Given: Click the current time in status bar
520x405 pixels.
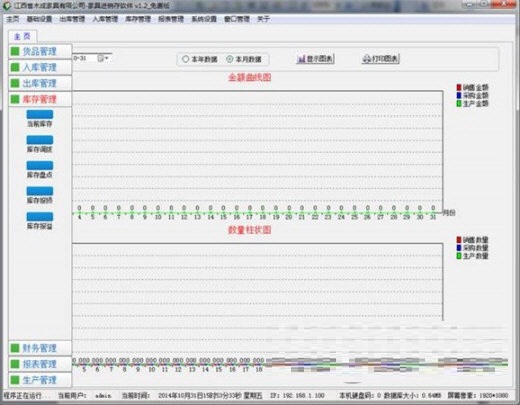Looking at the screenshot, I should click(210, 396).
